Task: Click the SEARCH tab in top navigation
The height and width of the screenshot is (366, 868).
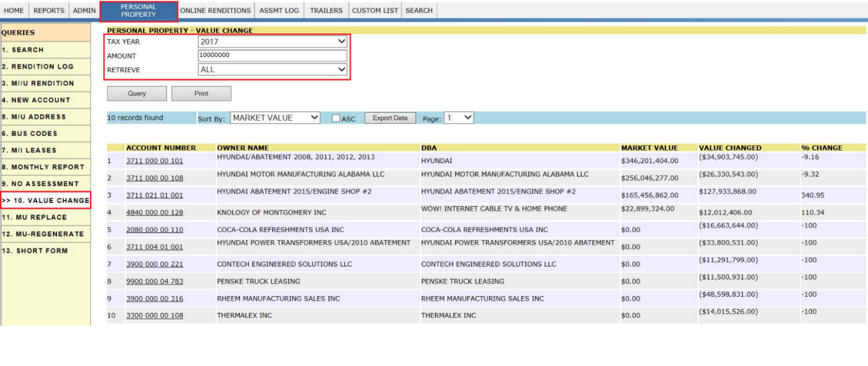Action: coord(419,10)
